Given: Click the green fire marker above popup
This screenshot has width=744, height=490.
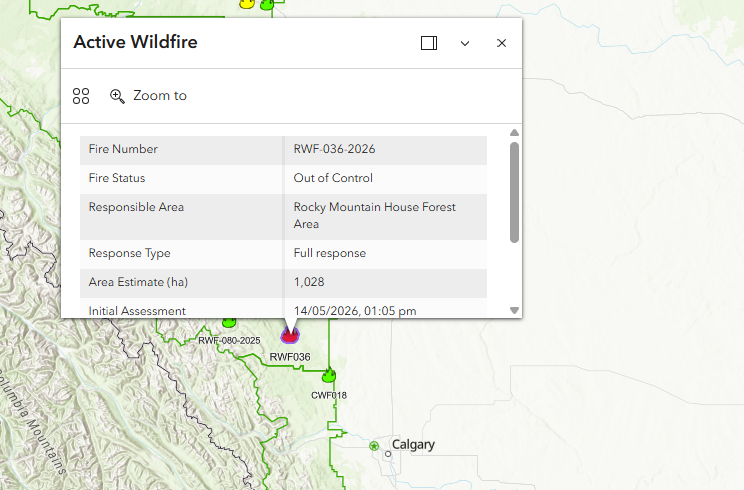Looking at the screenshot, I should click(x=267, y=5).
